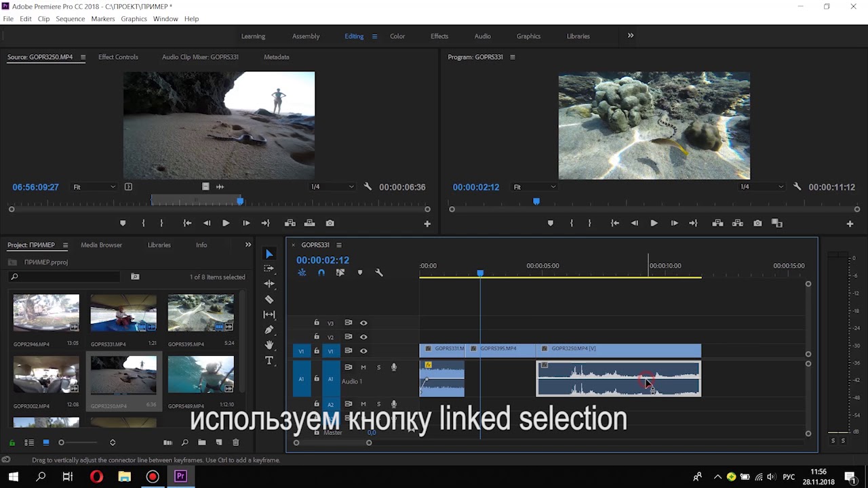868x488 pixels.
Task: Switch Project panel to list view
Action: (29, 443)
